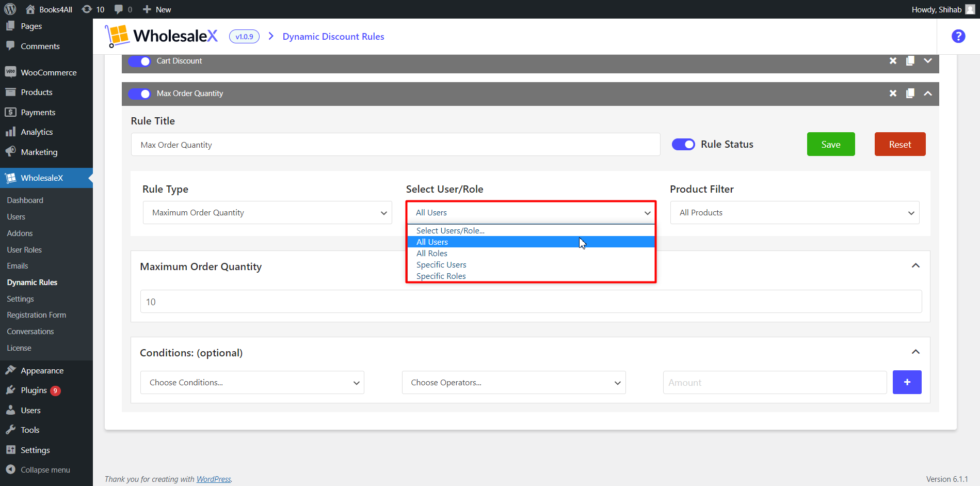This screenshot has height=486, width=980.
Task: Open the Choose Conditions dropdown
Action: (x=252, y=383)
